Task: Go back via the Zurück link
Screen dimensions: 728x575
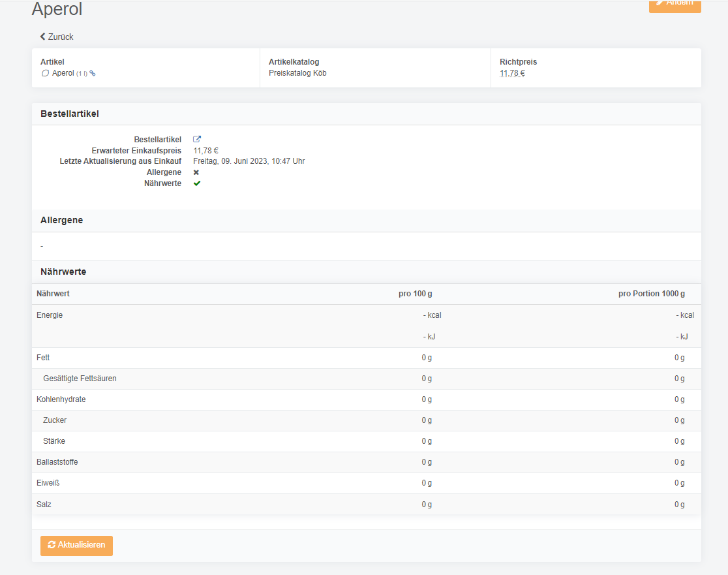Action: [57, 37]
